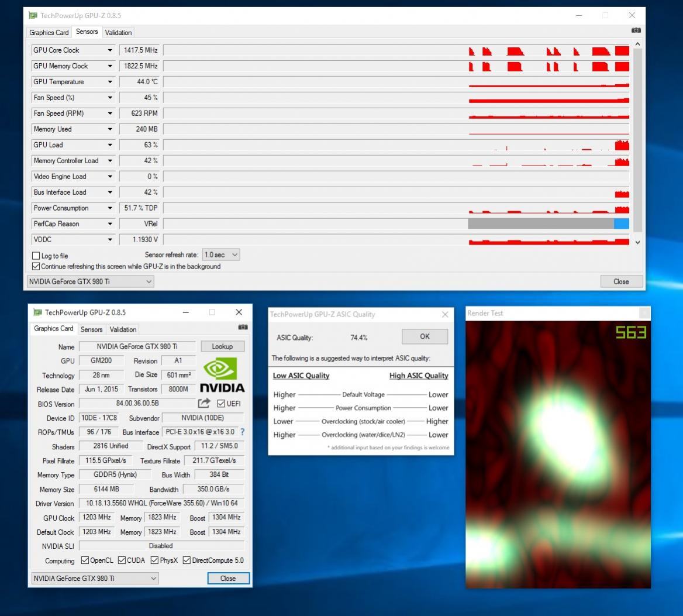Toggle Continue refreshing in background checkbox
Viewport: 683px width, 616px height.
coord(36,266)
